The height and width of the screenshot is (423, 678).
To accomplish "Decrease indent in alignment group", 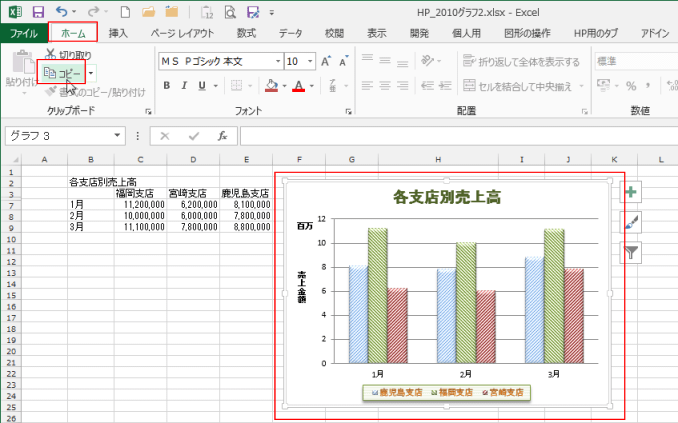I will (427, 86).
